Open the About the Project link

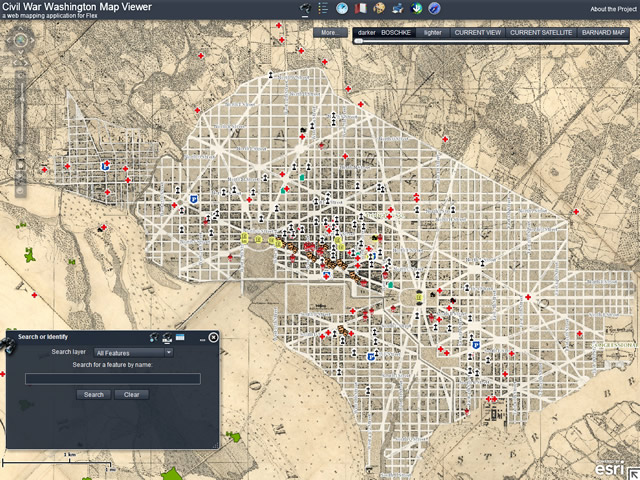point(610,8)
